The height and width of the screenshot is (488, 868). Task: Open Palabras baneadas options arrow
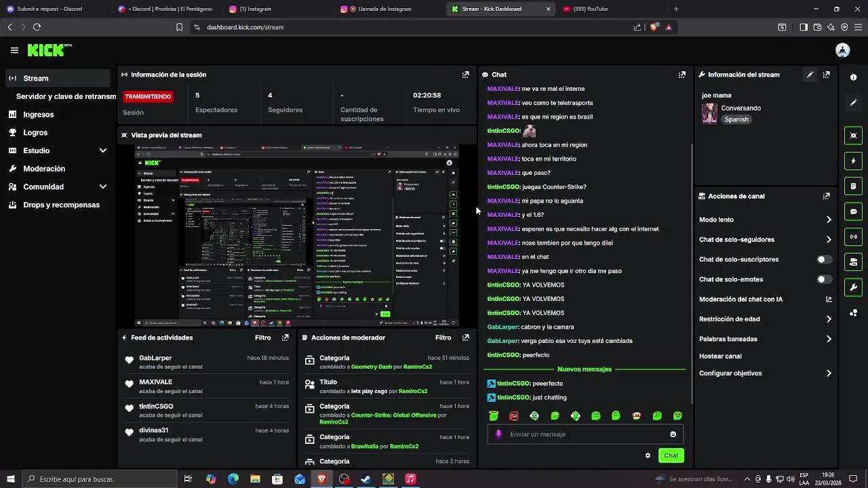(828, 339)
